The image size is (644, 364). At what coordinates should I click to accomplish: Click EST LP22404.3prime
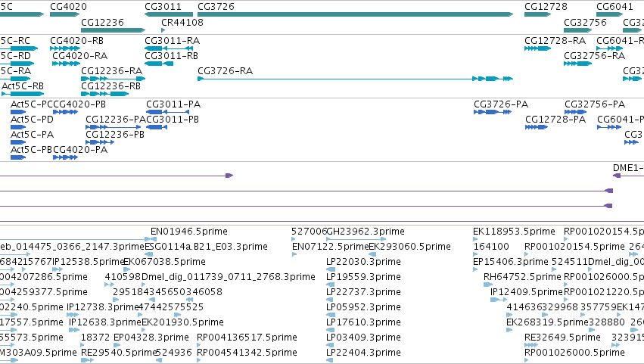coord(363,353)
